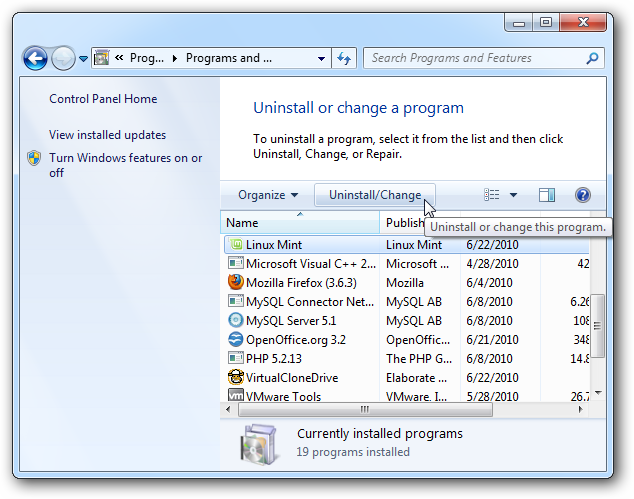The height and width of the screenshot is (499, 634).
Task: Click the horizontal scrollbar thumb
Action: (366, 410)
